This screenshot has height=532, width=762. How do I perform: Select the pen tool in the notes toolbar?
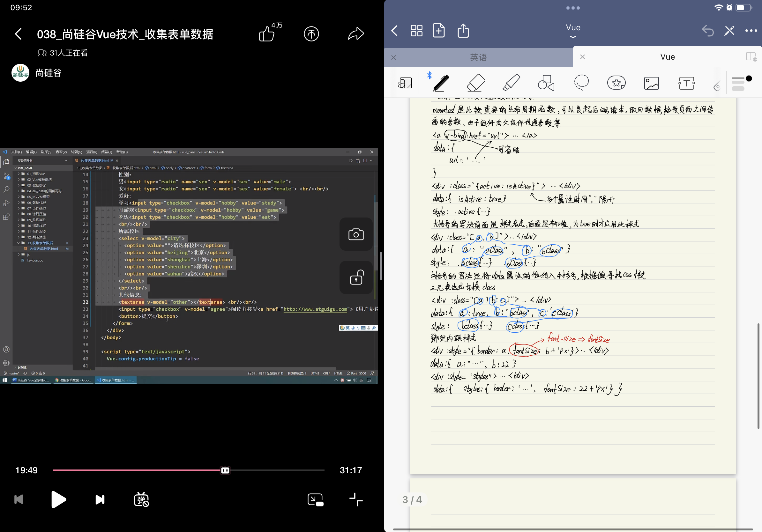[441, 83]
